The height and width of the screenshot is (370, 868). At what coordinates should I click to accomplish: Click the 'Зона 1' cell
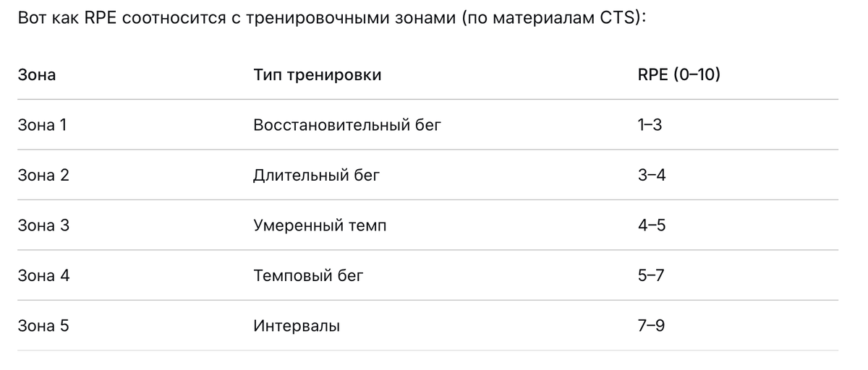[42, 125]
